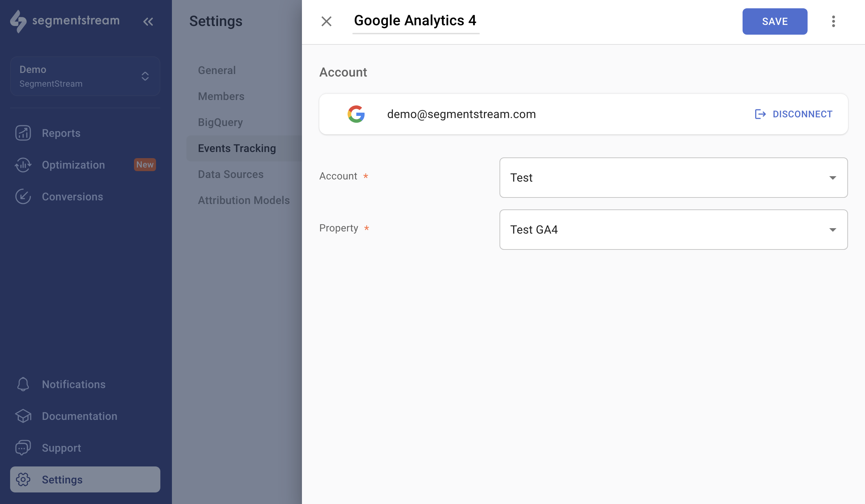
Task: Open the Account dropdown showing Test
Action: [x=673, y=178]
